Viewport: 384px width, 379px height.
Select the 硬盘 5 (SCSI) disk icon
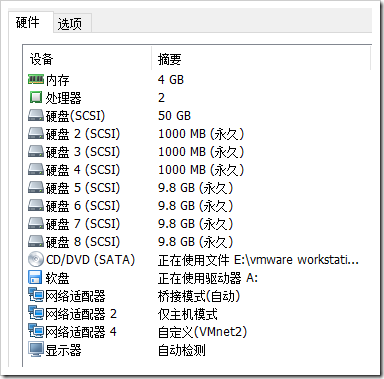[36, 187]
